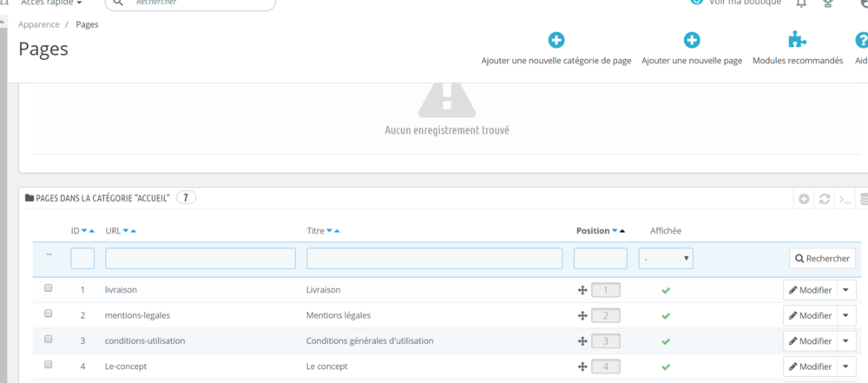Sort Position column ascending arrow

(x=622, y=231)
